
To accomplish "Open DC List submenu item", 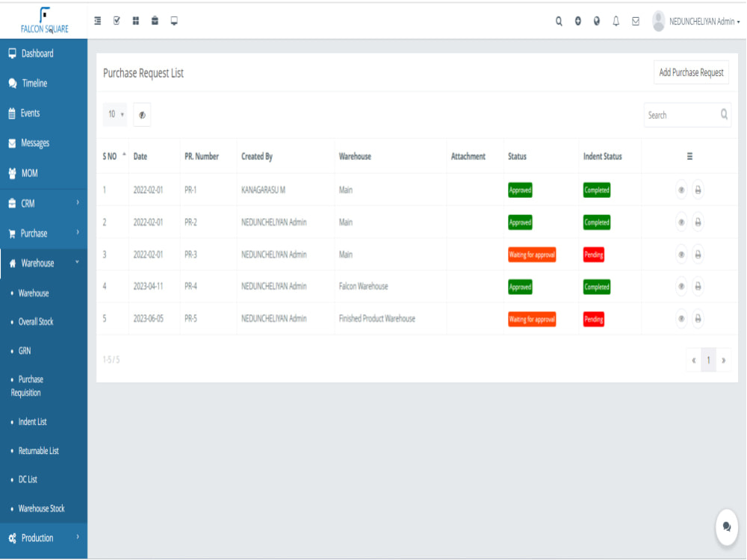I will [28, 479].
